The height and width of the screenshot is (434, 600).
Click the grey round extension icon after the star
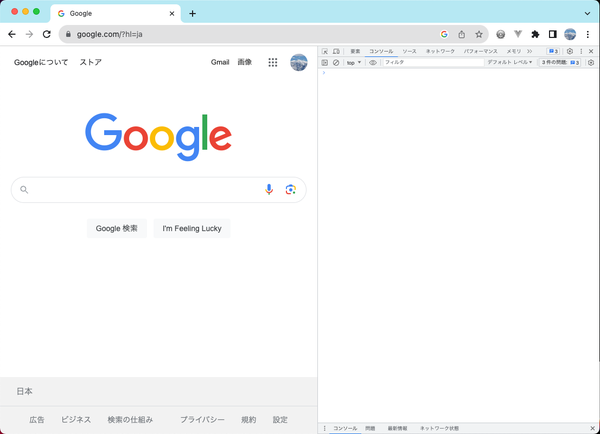[x=500, y=34]
